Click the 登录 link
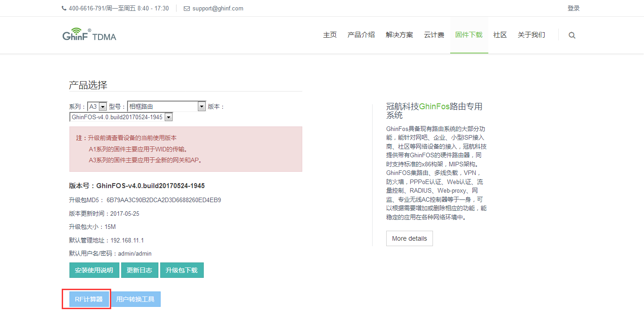644x325 pixels. coord(574,8)
